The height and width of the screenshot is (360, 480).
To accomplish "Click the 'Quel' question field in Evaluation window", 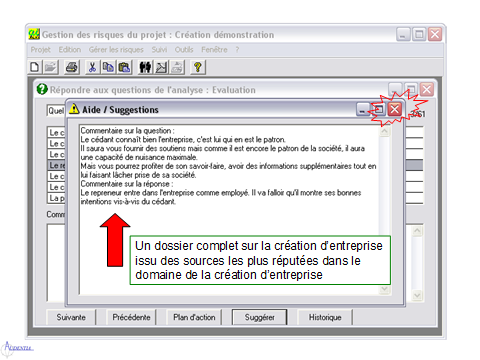I will [x=56, y=110].
